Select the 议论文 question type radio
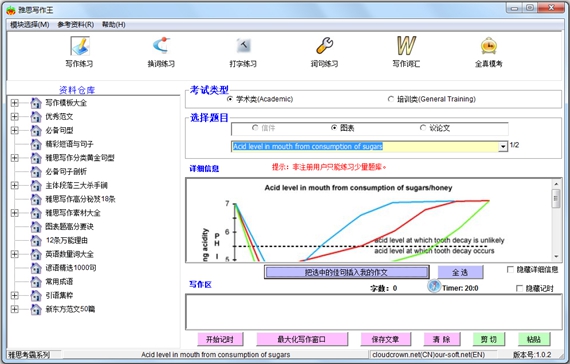Viewport: 570px width, 364px height. point(423,128)
